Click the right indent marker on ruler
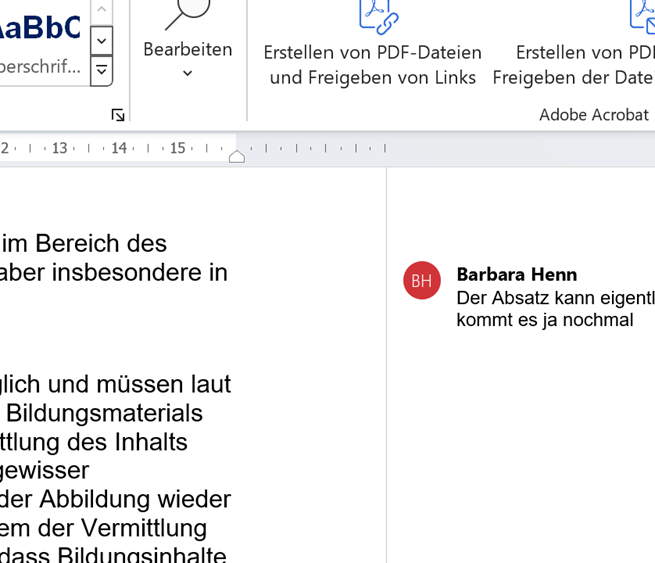 pos(237,156)
